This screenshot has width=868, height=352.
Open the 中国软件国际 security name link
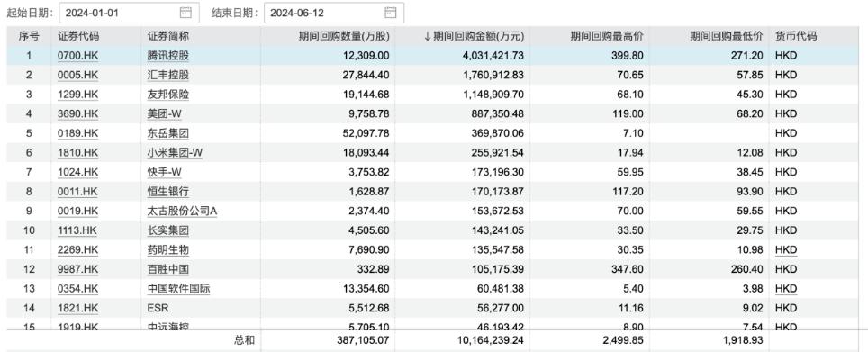[x=179, y=289]
